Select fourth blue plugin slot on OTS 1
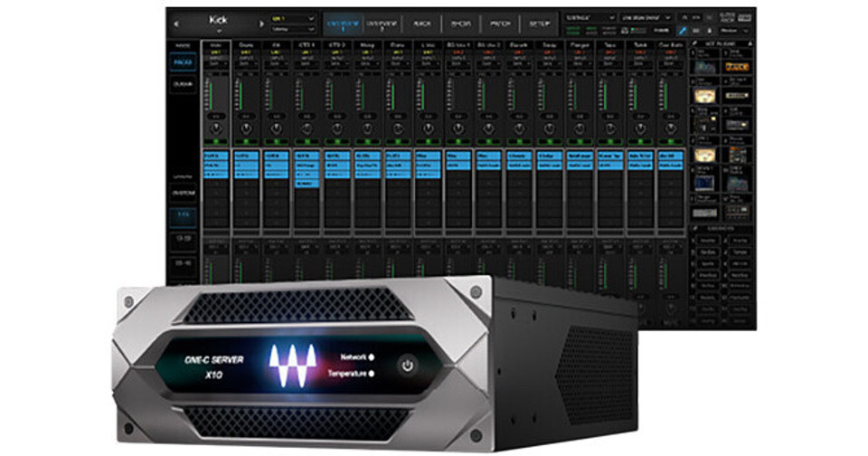 point(307,183)
